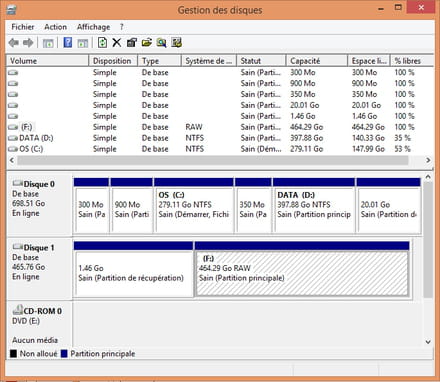Select the drive icon of DATA (D:) row
The width and height of the screenshot is (440, 382).
[x=13, y=138]
